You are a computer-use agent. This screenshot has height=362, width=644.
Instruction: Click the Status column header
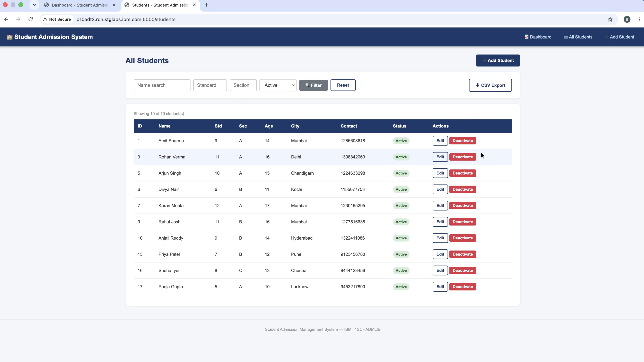[x=399, y=126]
